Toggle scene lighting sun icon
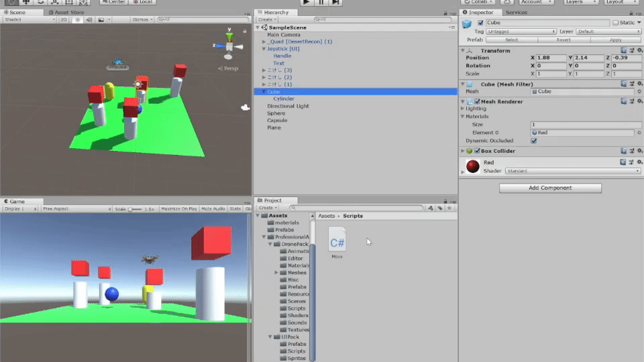 [x=78, y=19]
